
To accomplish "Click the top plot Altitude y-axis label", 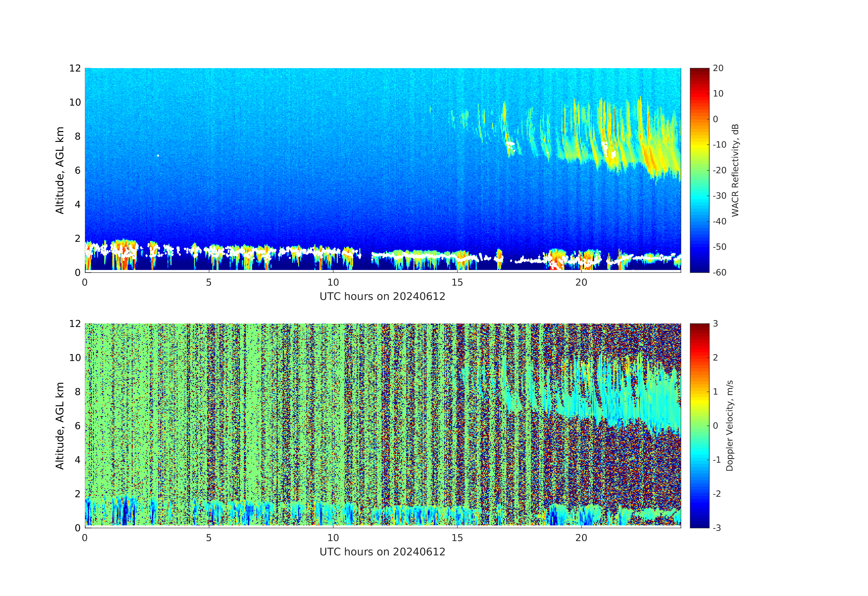I will coord(60,170).
